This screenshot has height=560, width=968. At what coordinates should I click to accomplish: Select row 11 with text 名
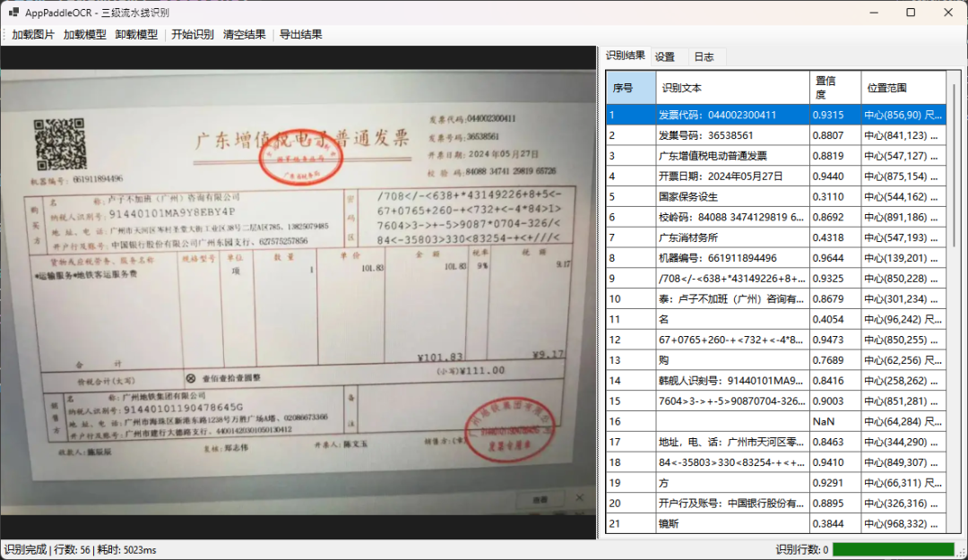(x=775, y=319)
